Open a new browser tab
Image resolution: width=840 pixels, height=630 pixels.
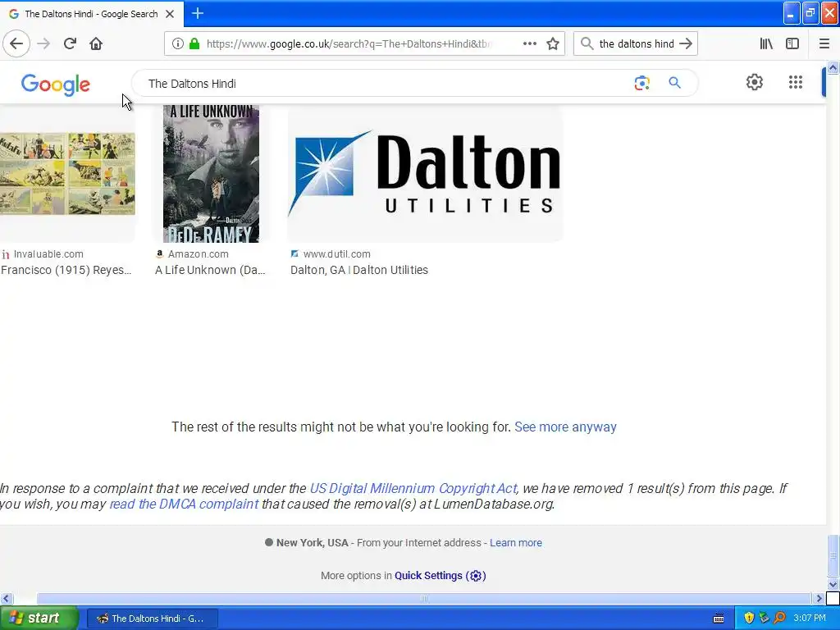197,13
